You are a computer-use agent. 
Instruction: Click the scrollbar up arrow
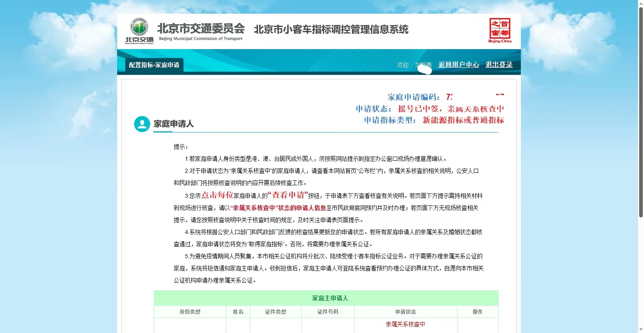point(641,3)
